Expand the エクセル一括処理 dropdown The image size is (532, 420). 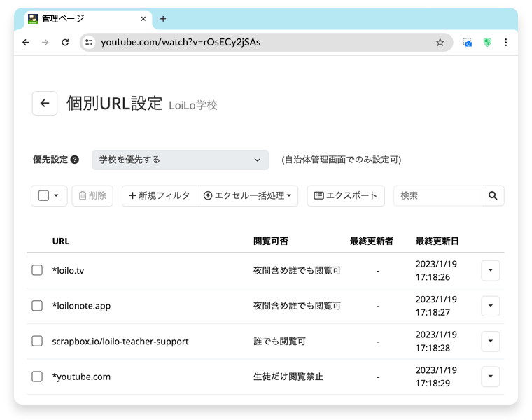click(248, 195)
